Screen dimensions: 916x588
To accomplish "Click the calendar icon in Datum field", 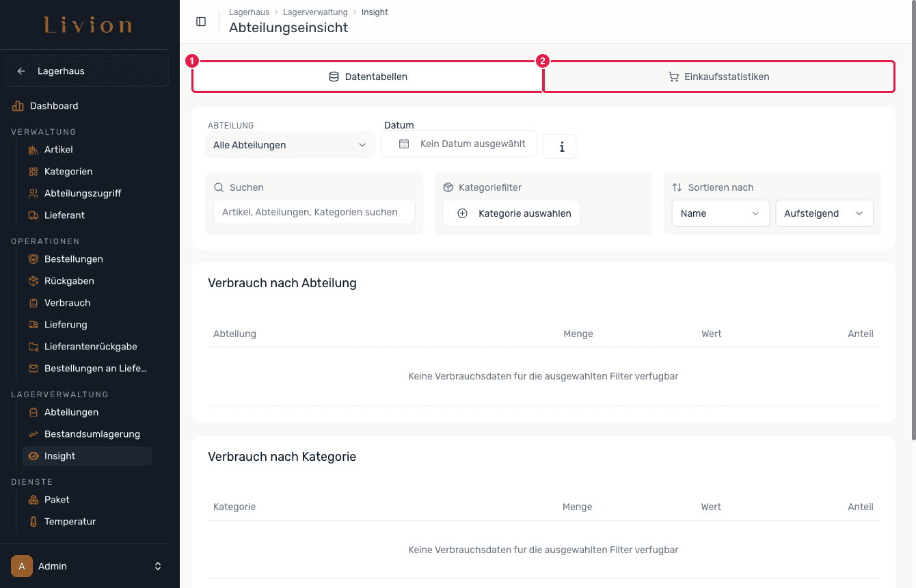I will click(x=404, y=144).
